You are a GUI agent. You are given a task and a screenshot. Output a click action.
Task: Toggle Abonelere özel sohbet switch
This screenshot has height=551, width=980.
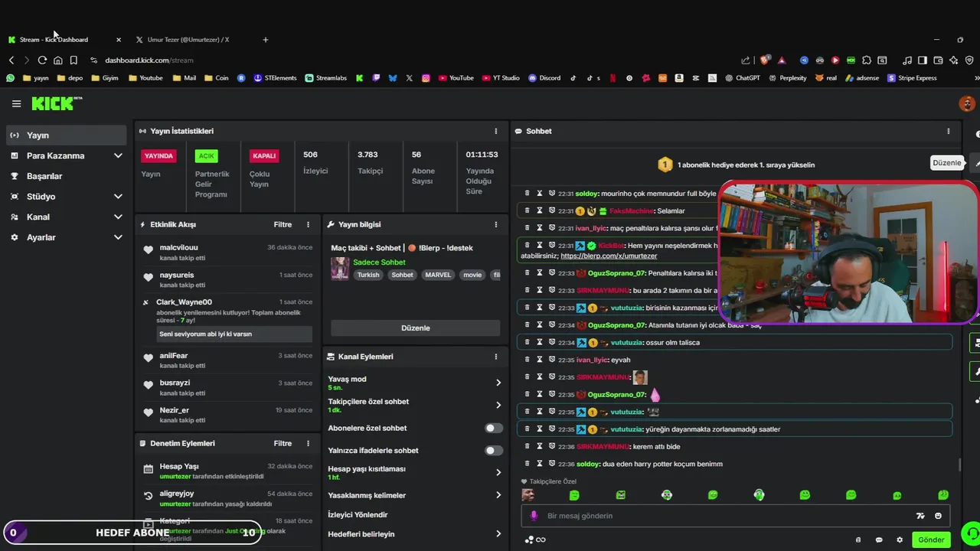pyautogui.click(x=494, y=429)
